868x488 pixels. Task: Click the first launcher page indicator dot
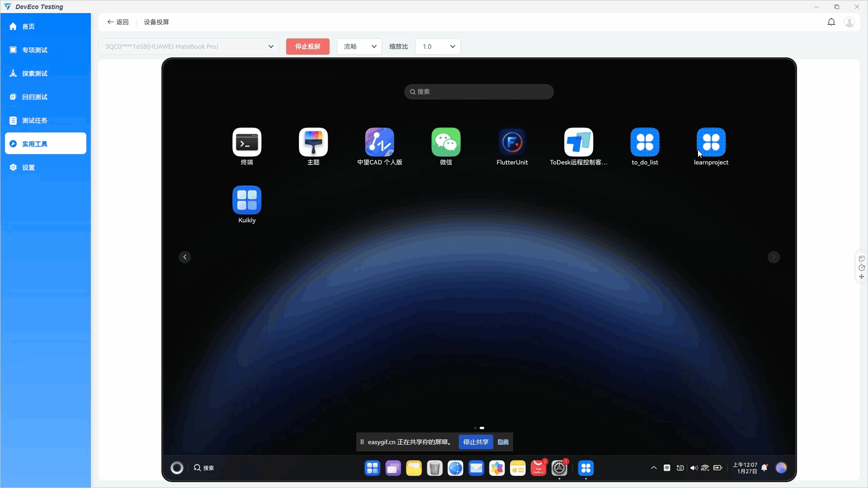click(475, 428)
